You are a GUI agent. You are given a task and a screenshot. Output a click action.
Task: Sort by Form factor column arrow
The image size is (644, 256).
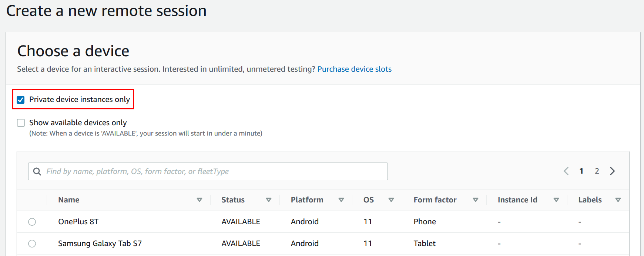[x=476, y=200]
